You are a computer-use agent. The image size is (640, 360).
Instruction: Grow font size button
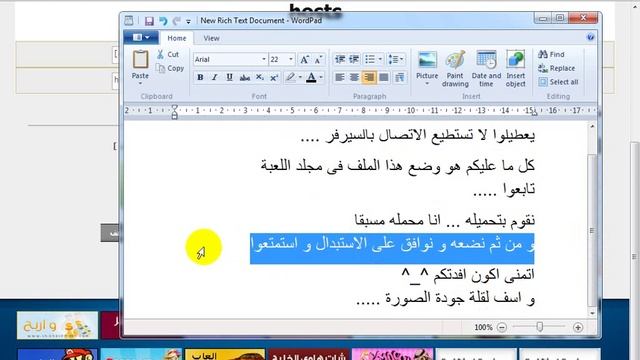(304, 60)
